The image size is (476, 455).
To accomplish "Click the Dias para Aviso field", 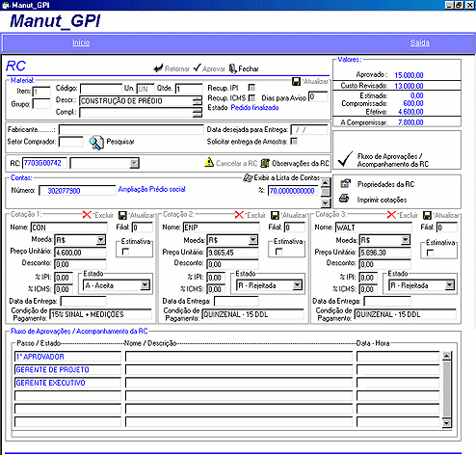I will tap(318, 96).
